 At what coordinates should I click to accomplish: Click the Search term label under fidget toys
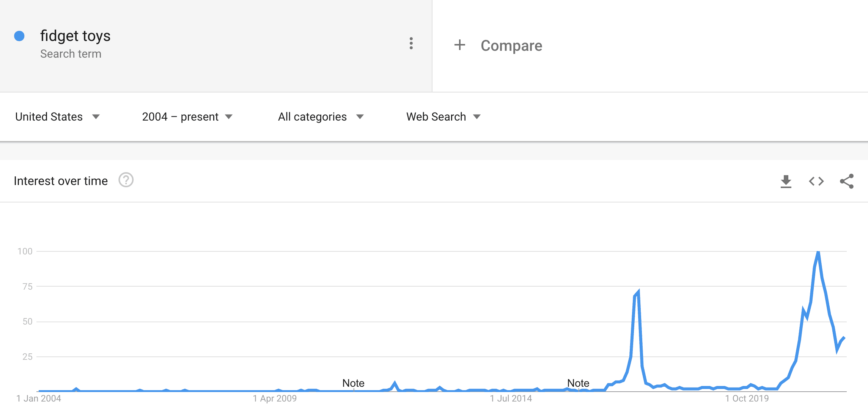point(71,54)
